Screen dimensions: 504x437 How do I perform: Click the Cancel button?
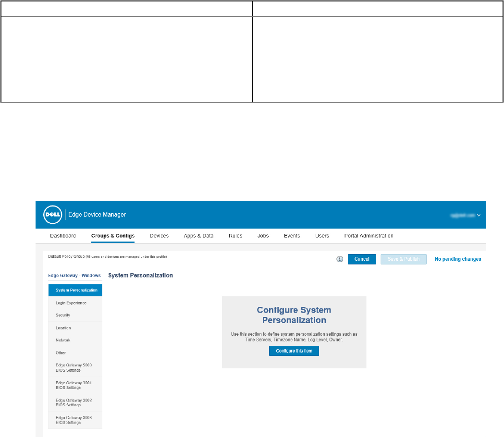pyautogui.click(x=362, y=259)
